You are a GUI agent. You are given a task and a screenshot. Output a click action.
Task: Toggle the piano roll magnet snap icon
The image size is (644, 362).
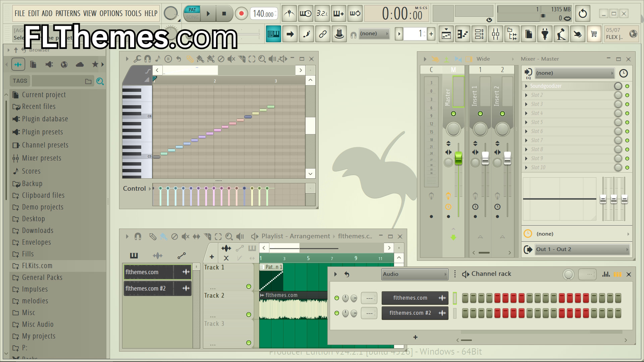pyautogui.click(x=147, y=59)
